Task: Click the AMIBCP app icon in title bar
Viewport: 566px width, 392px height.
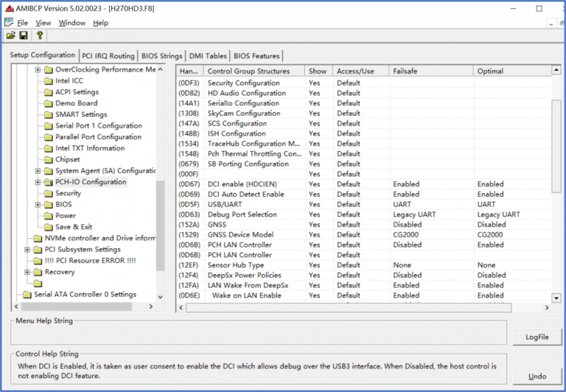Action: click(x=9, y=9)
